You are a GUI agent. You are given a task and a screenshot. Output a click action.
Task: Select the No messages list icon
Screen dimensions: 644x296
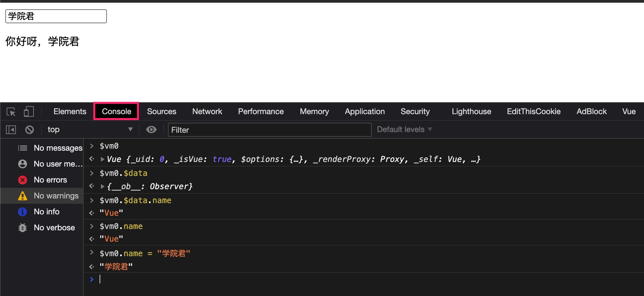coord(23,148)
